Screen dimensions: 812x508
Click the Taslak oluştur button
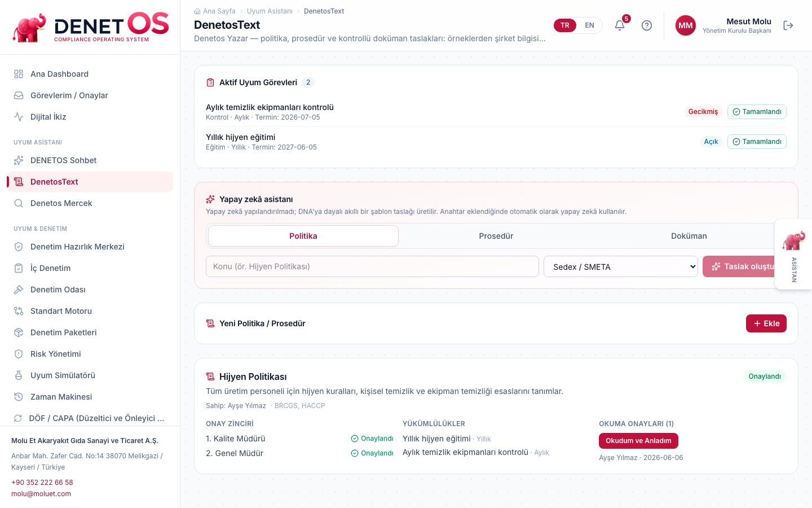pos(744,266)
